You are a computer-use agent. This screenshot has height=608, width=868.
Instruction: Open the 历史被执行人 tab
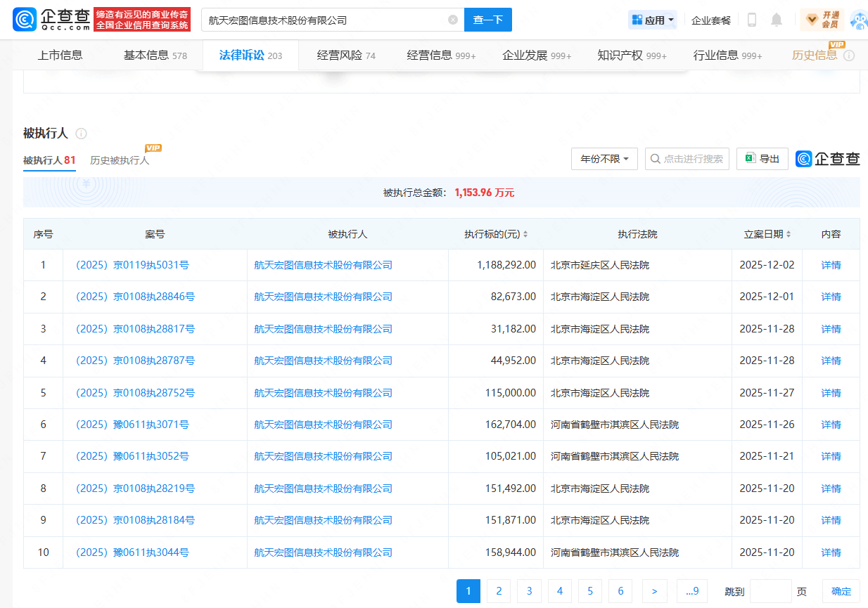[120, 160]
